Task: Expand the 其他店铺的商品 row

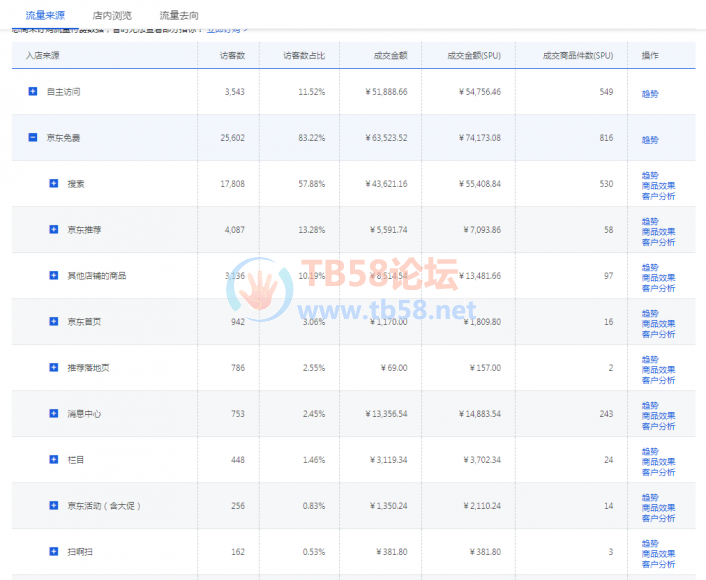Action: 54,275
